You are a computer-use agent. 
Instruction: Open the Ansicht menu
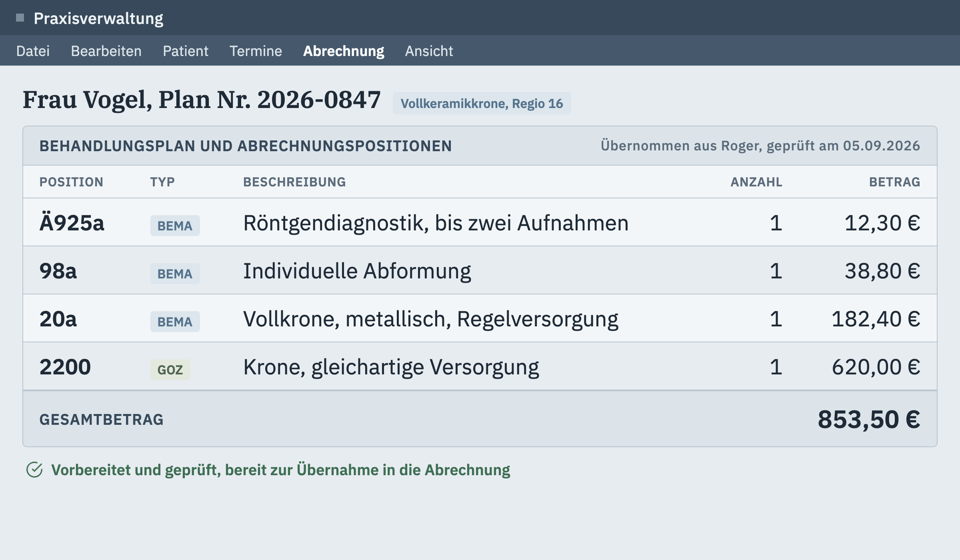tap(429, 51)
